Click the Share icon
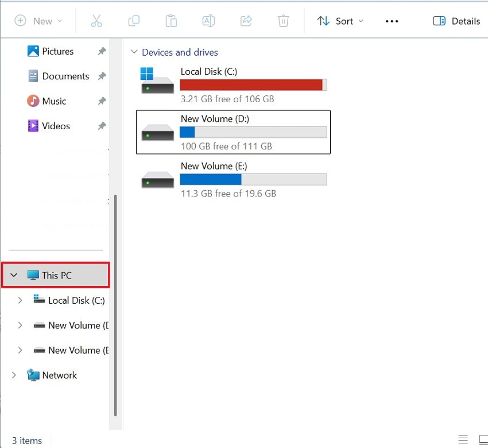 pos(246,21)
